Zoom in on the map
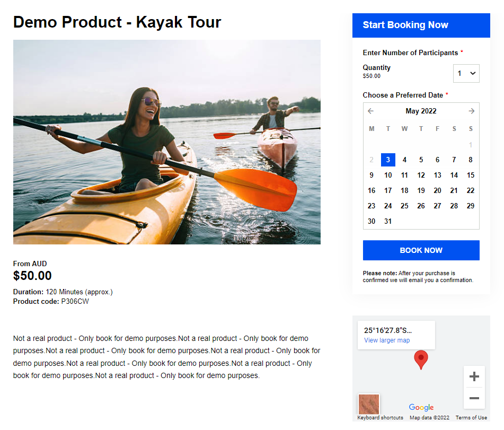Viewport: 504px width, 430px height. tap(474, 376)
